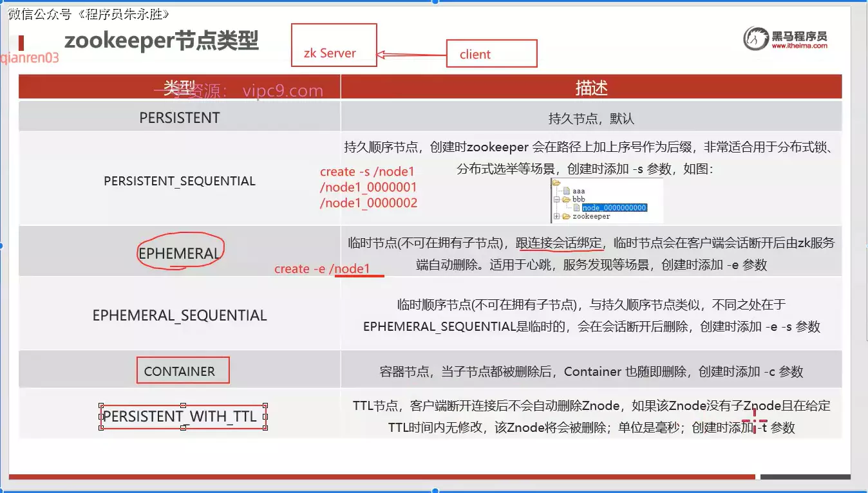The image size is (868, 493).
Task: Select the client text box
Action: (x=491, y=54)
